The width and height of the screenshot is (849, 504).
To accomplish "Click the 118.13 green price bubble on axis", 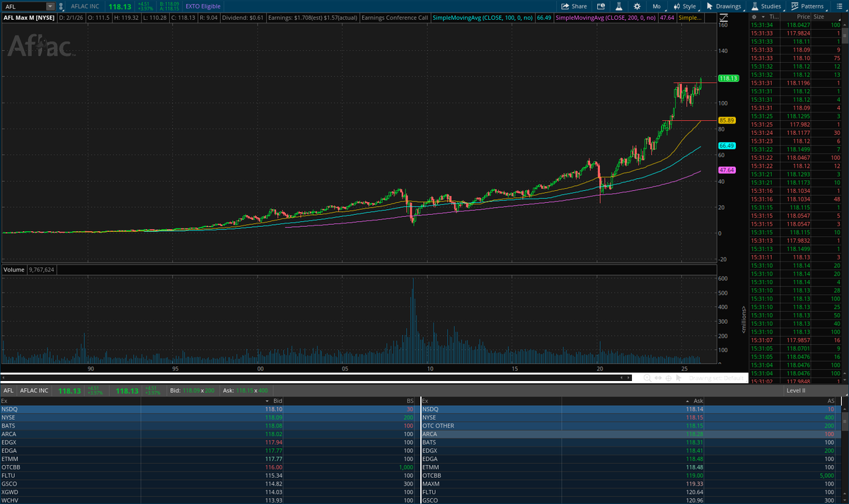I will click(x=728, y=78).
